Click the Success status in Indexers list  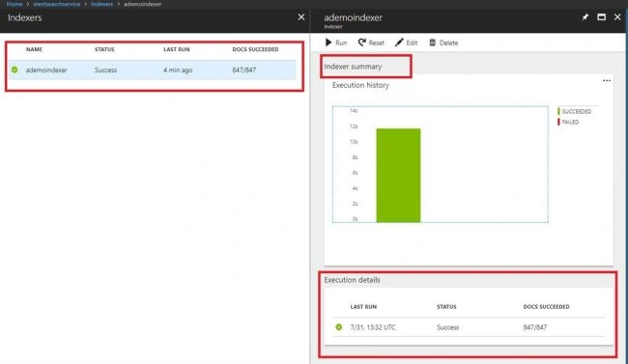coord(105,70)
